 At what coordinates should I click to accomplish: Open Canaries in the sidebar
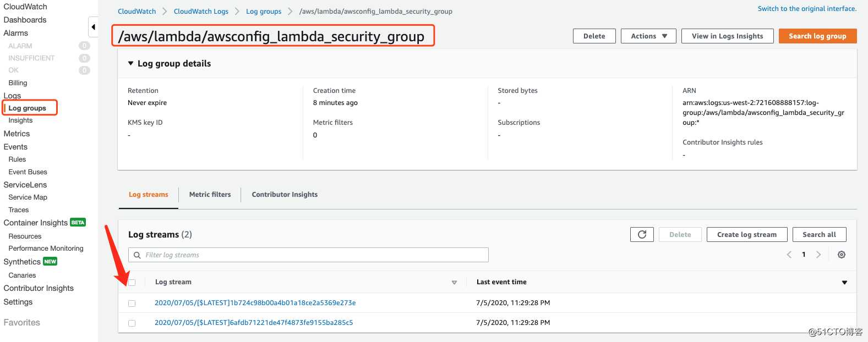(x=22, y=275)
